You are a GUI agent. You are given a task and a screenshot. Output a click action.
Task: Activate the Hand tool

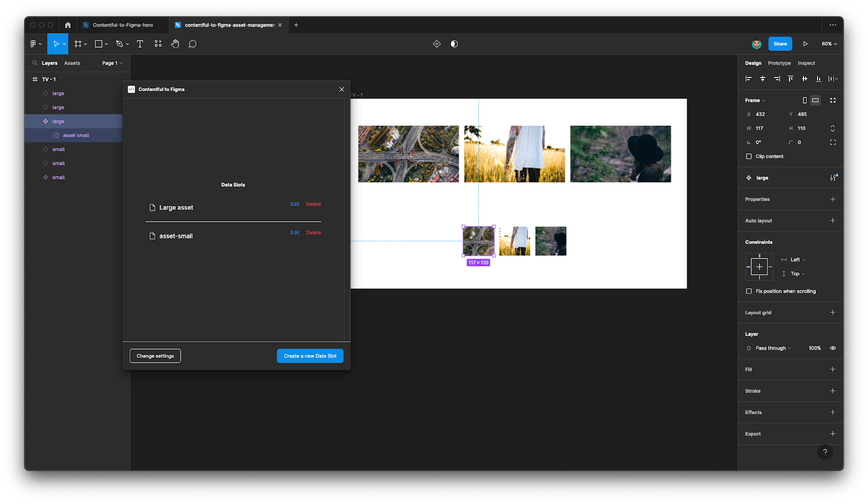click(175, 44)
